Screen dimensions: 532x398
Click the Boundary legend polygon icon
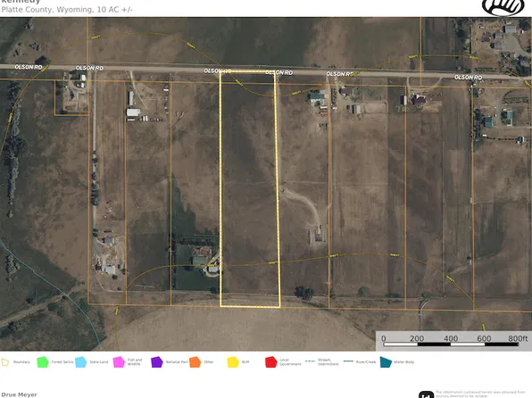coord(5,362)
